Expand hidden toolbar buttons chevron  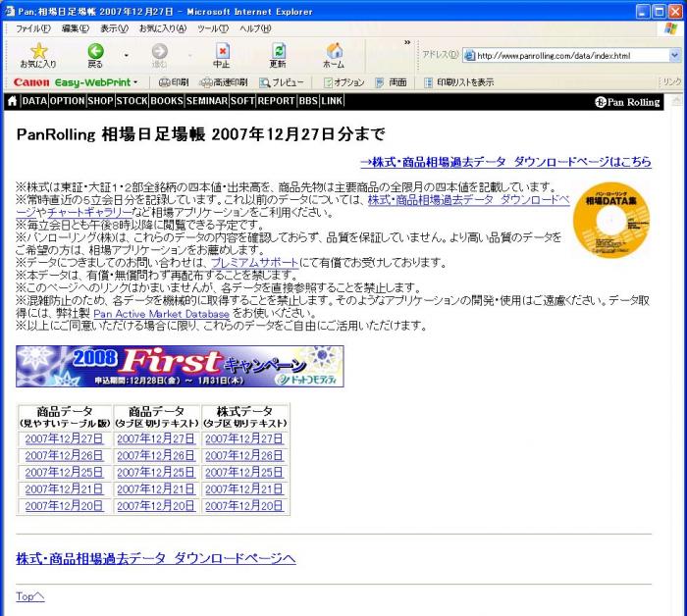coord(407,41)
